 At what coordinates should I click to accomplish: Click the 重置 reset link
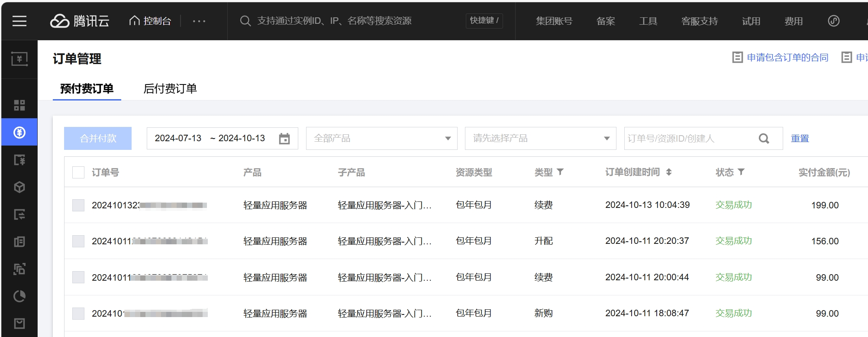pos(800,139)
